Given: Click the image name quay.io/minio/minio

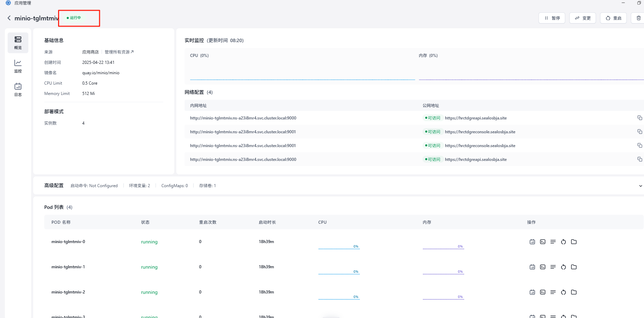Looking at the screenshot, I should coord(101,73).
